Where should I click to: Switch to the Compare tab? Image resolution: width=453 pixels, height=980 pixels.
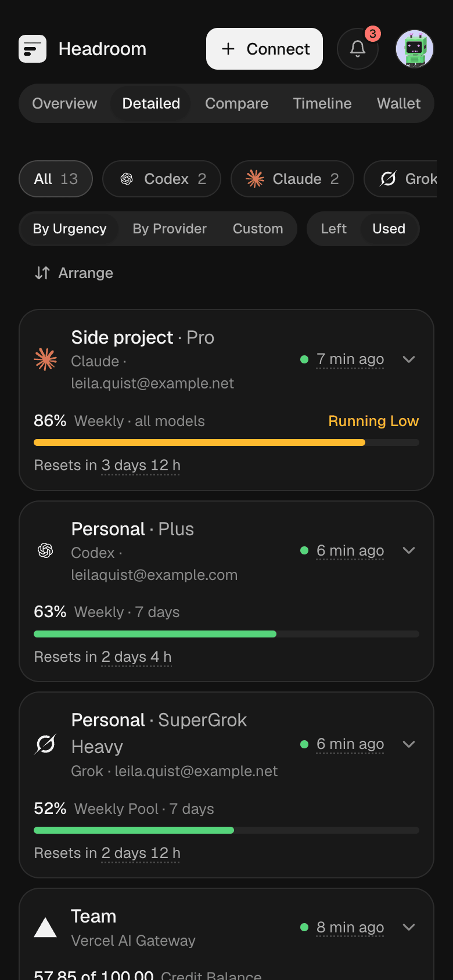click(x=236, y=103)
